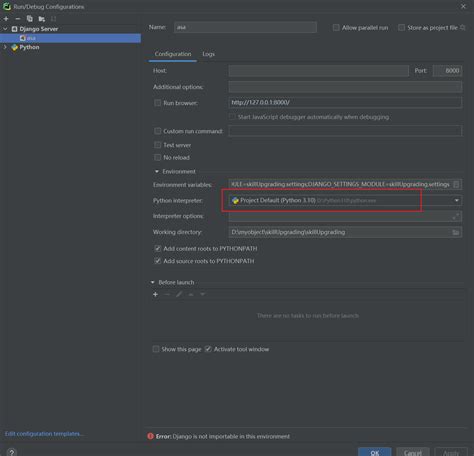Collapse the Environment section
Screen dimensions: 474x456
157,171
